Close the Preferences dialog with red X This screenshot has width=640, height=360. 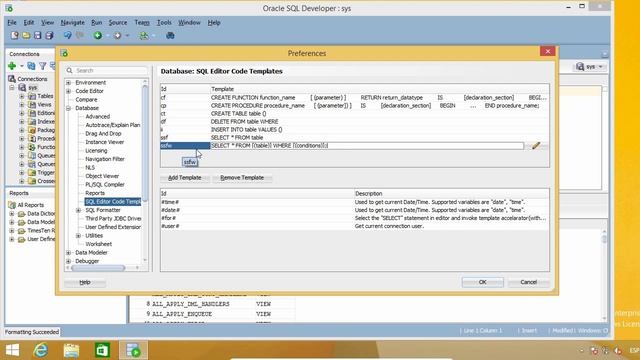(x=547, y=51)
